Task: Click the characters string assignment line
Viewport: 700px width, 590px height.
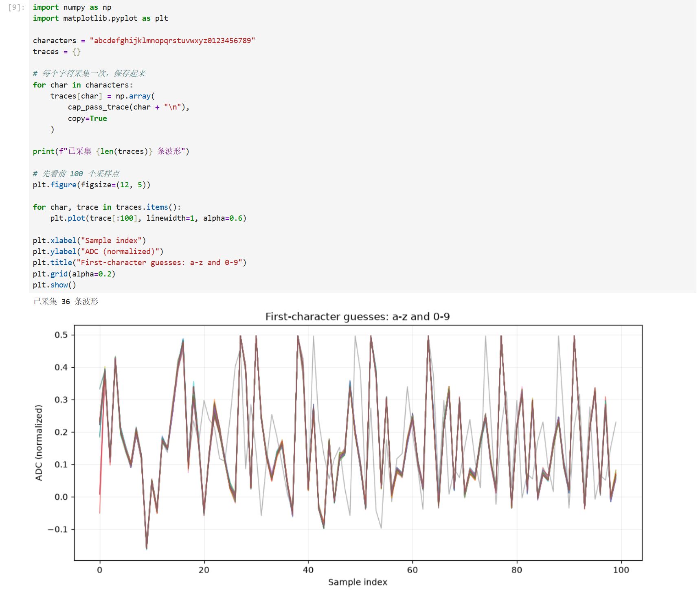Action: (144, 41)
